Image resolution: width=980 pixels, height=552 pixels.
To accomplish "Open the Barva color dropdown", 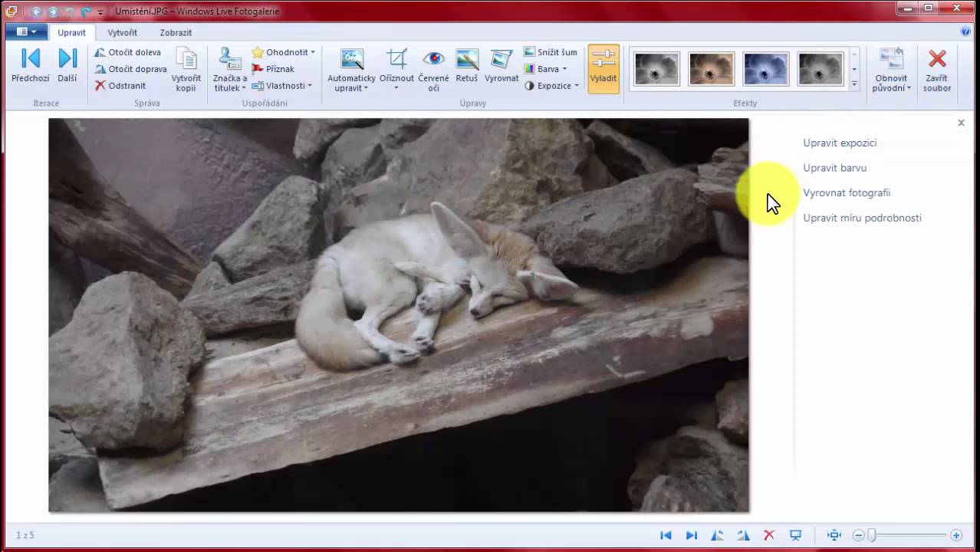I will (546, 69).
